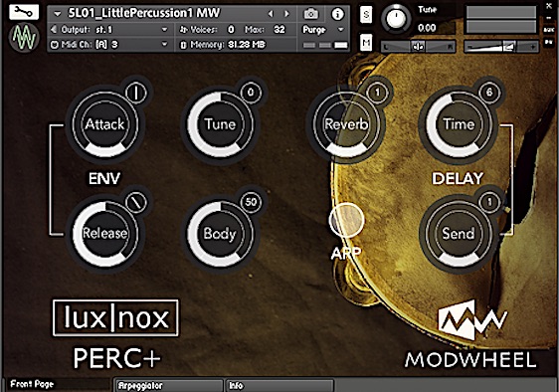Click the Reverb knob
This screenshot has width=559, height=392.
pos(346,124)
